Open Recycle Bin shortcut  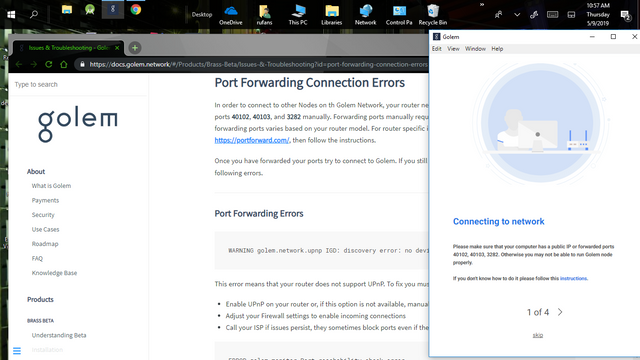coord(433,15)
